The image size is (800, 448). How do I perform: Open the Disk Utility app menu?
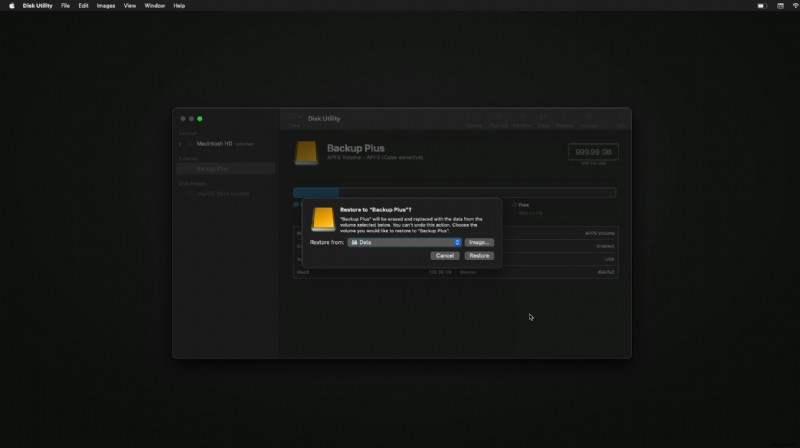pos(37,6)
